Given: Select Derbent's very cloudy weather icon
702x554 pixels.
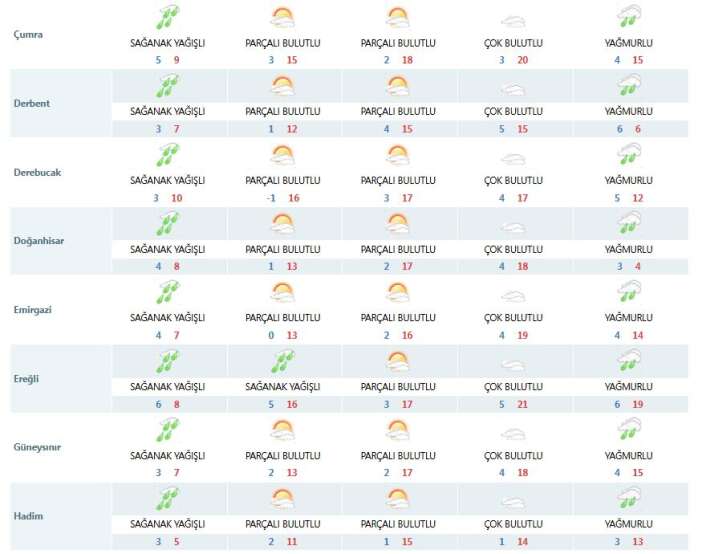Looking at the screenshot, I should (x=512, y=87).
